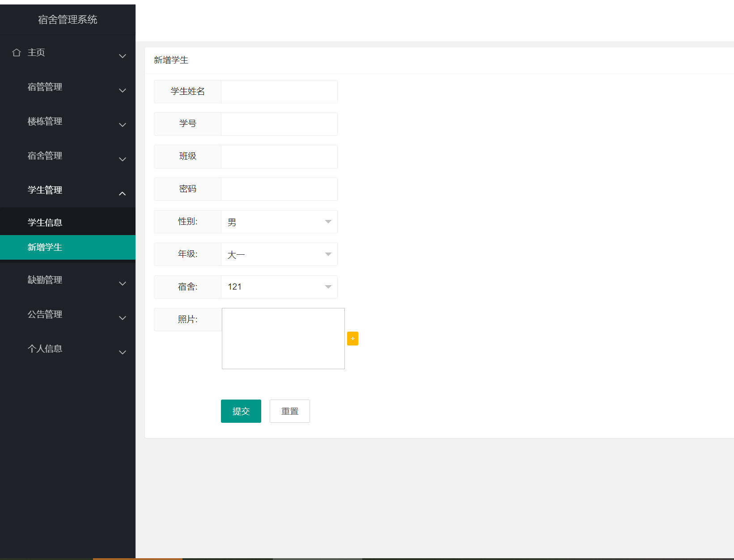Image resolution: width=734 pixels, height=560 pixels.
Task: Click the 照片: field label
Action: [188, 320]
